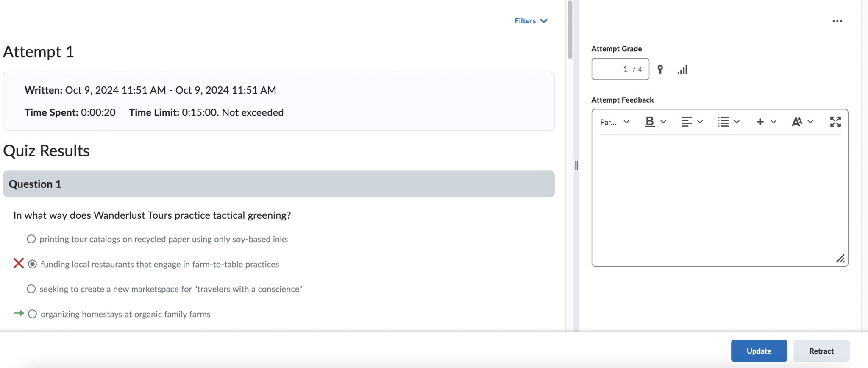Open the paragraph format dropdown
868x368 pixels.
(615, 122)
